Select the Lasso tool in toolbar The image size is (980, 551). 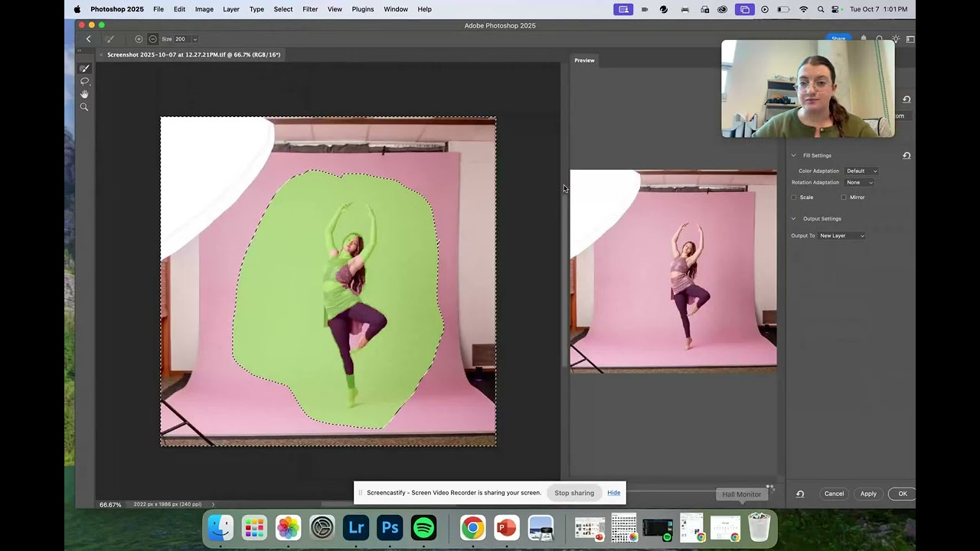[84, 81]
